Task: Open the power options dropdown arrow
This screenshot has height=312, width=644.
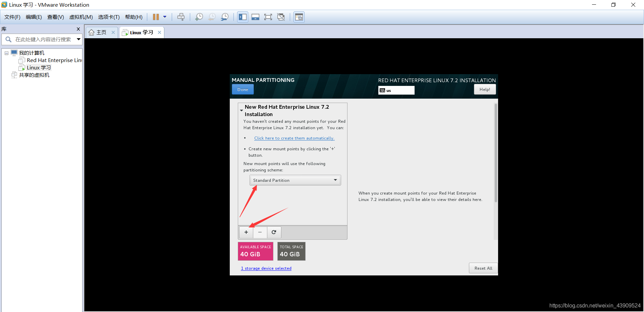Action: [x=165, y=17]
